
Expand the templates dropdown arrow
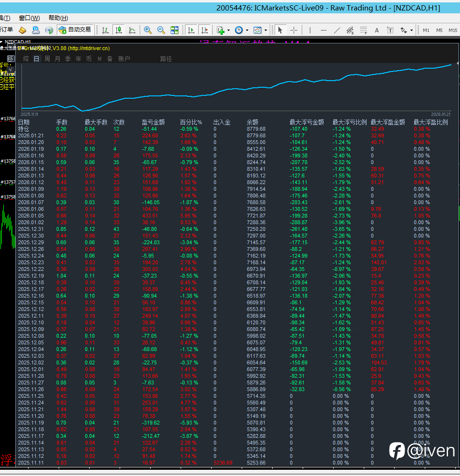tap(266, 31)
